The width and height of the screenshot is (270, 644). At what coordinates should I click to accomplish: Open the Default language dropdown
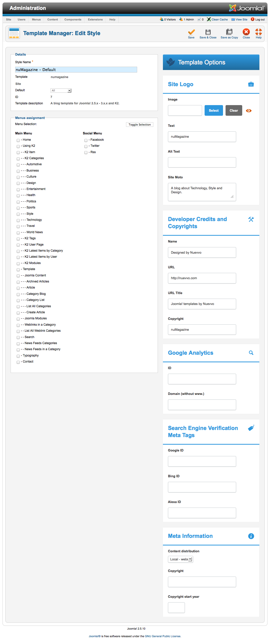61,90
